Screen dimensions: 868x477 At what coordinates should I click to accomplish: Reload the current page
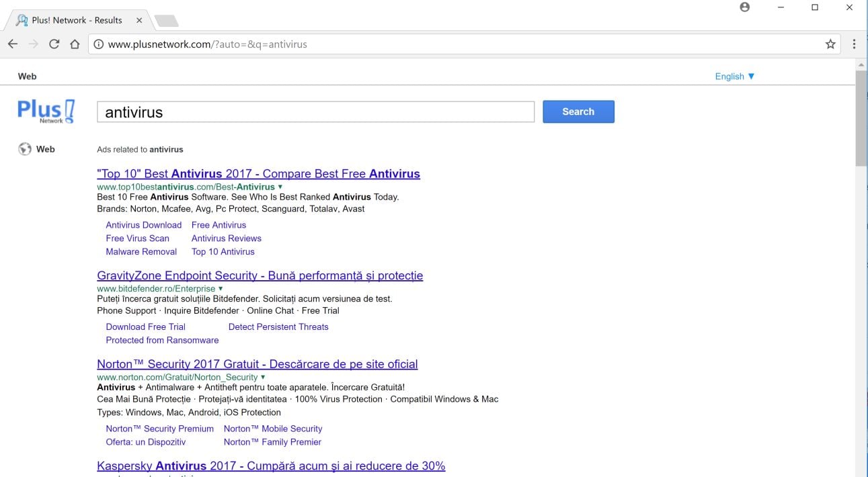pyautogui.click(x=54, y=44)
